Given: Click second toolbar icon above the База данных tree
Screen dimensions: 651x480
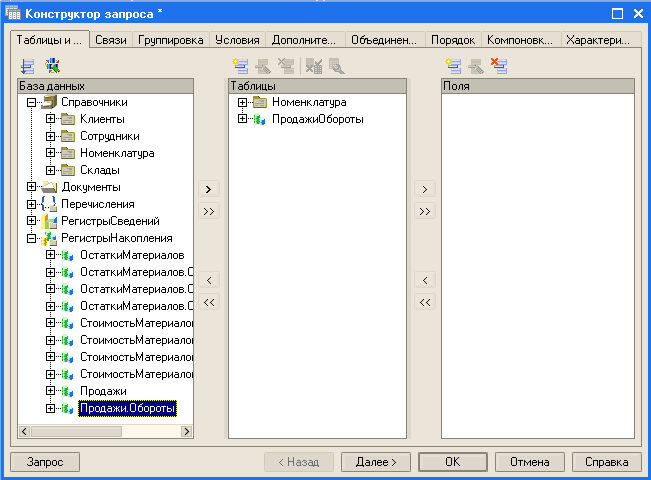Looking at the screenshot, I should (x=52, y=67).
